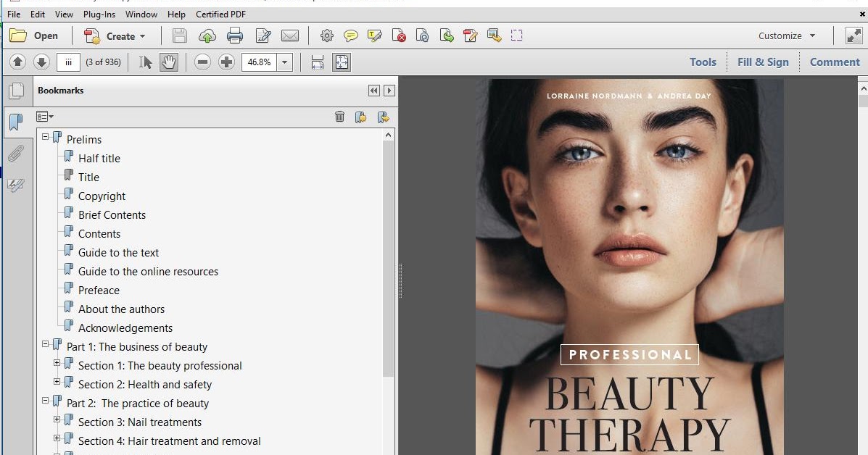This screenshot has height=455, width=868.
Task: Click the trash icon to delete bookmark
Action: coord(339,117)
